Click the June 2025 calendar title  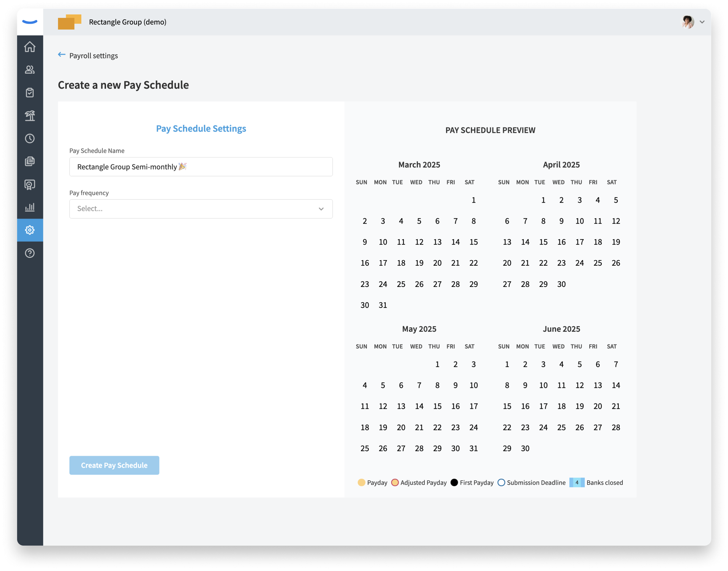coord(562,329)
